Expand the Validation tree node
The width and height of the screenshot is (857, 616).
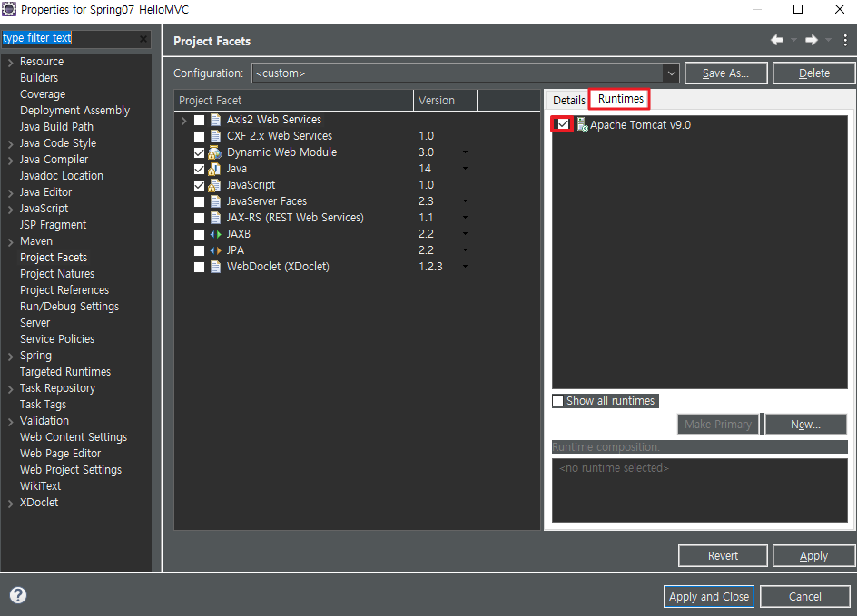pos(10,422)
